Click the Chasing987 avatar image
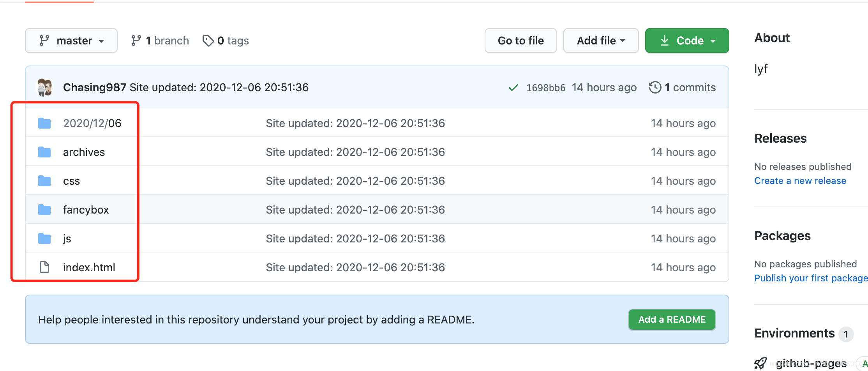Image resolution: width=868 pixels, height=371 pixels. point(45,87)
